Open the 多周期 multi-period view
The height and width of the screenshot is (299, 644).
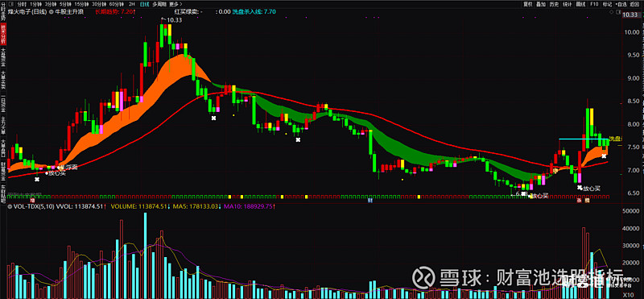point(159,5)
